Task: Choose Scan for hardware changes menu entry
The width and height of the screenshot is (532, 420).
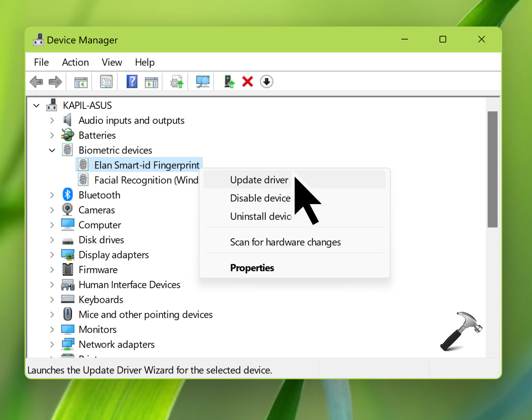Action: tap(285, 242)
